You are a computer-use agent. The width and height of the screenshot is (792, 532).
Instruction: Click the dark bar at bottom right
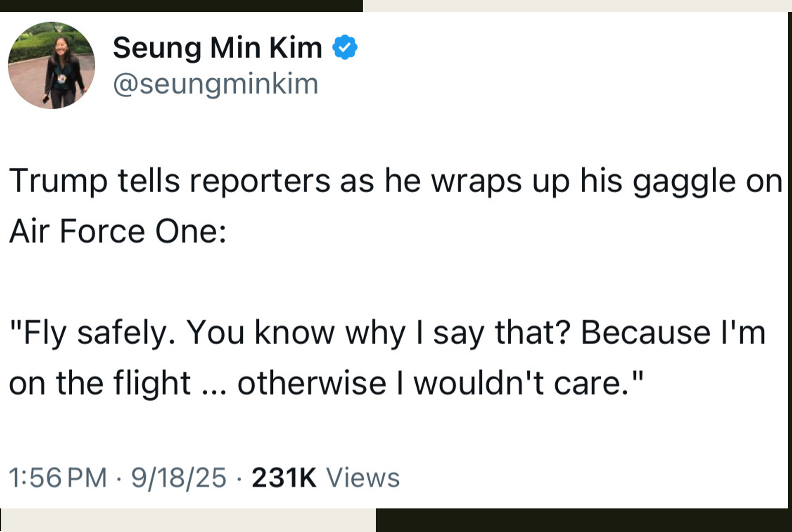coord(584,520)
